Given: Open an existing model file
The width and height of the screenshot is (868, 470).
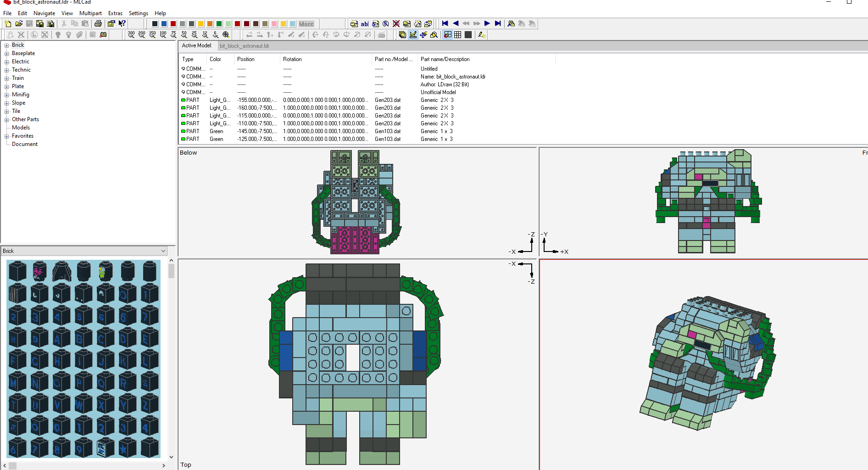Looking at the screenshot, I should (19, 24).
